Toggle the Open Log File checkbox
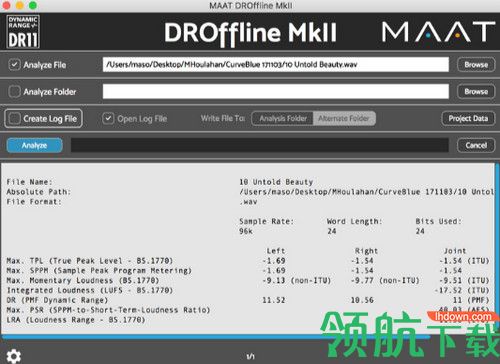 (108, 118)
